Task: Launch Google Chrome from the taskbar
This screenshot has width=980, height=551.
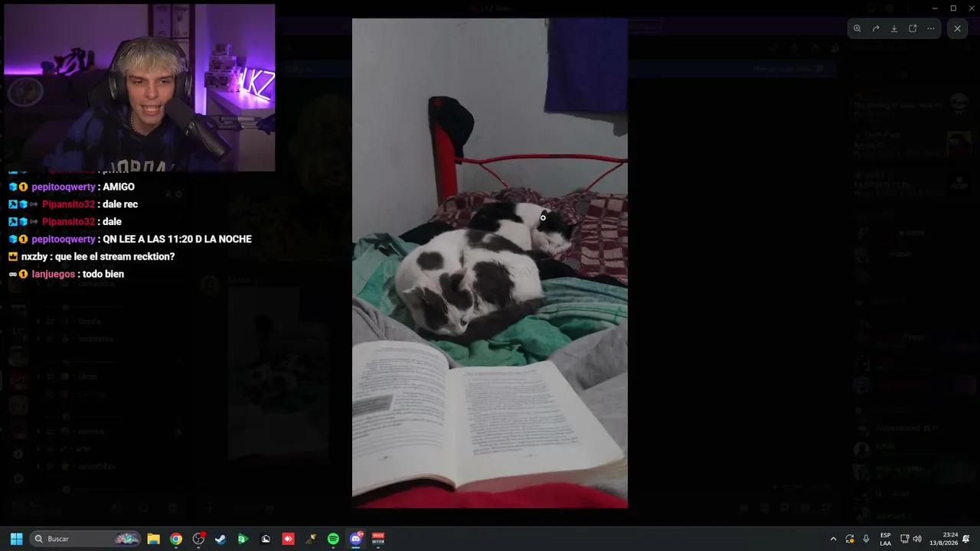Action: pos(176,539)
